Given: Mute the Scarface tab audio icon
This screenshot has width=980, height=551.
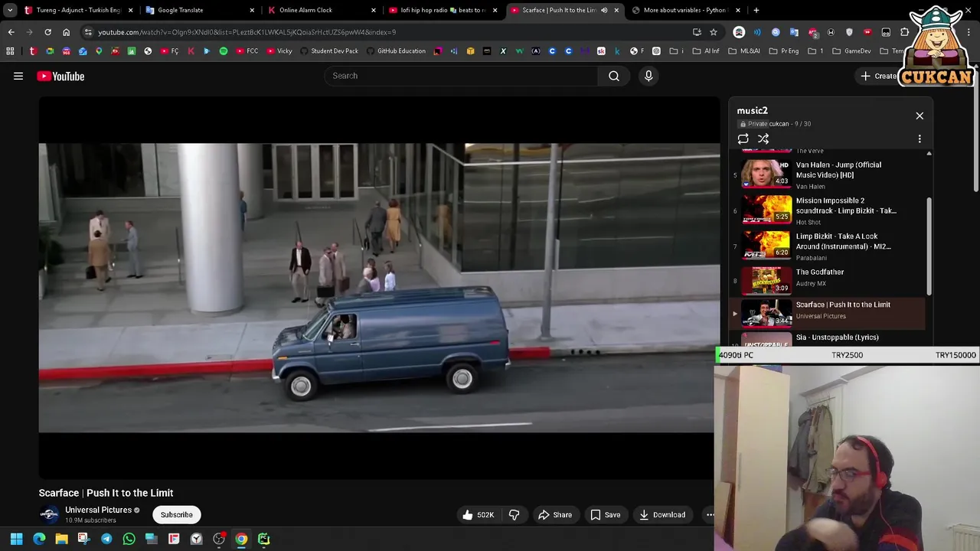Looking at the screenshot, I should coord(604,10).
